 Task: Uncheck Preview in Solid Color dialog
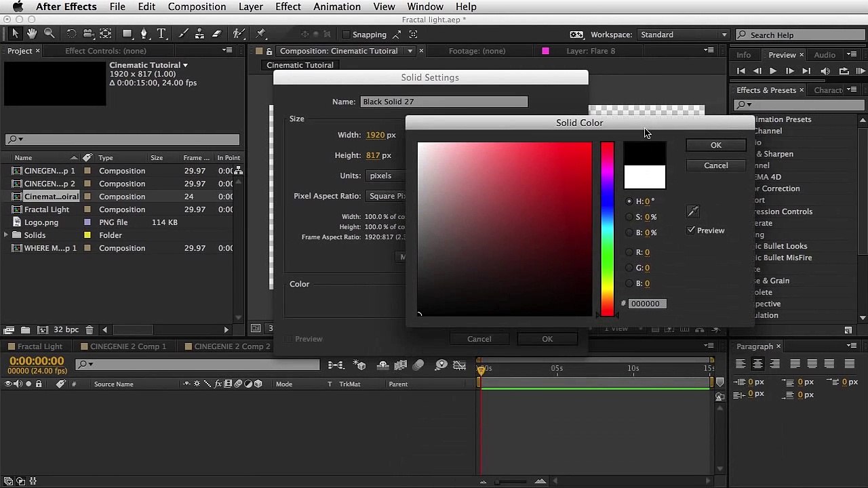click(691, 230)
